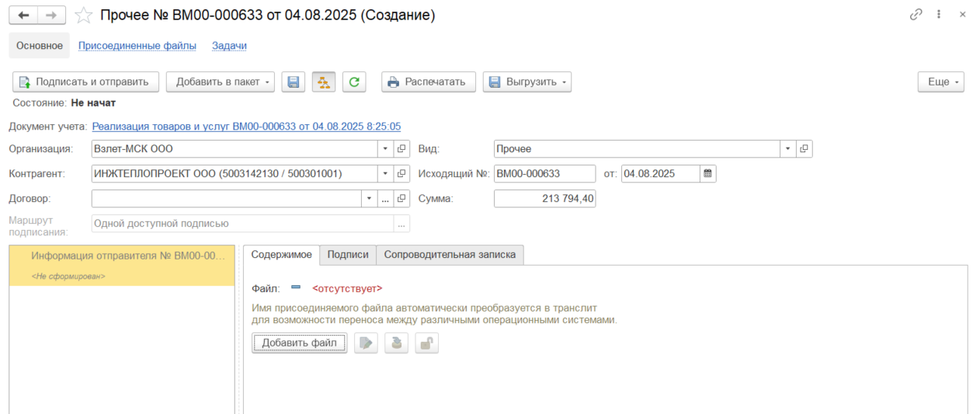
Task: Click the Добавить файл button
Action: click(299, 343)
